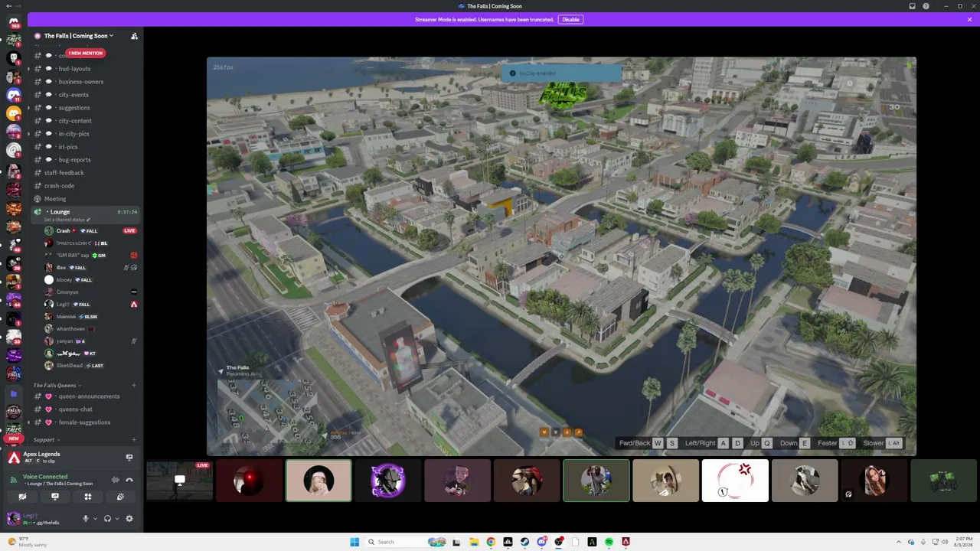980x551 pixels.
Task: Add a channel to Support category
Action: [x=134, y=439]
